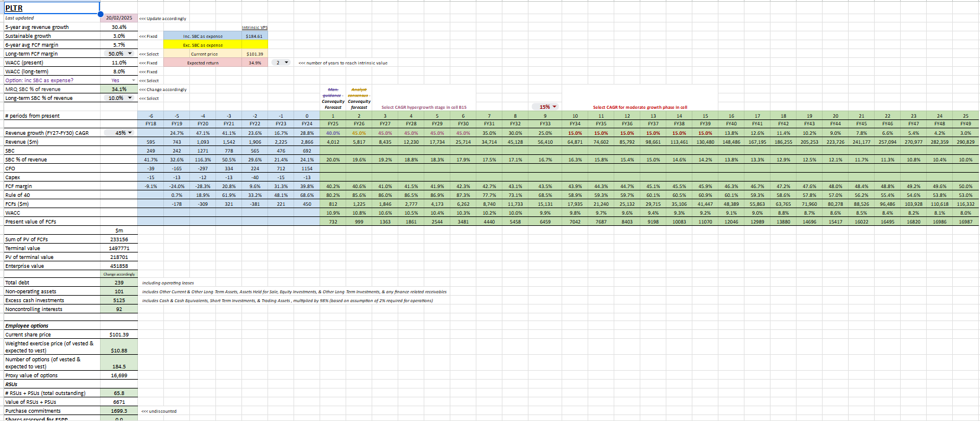Select the 5-year avg revenue growth 30.4% cell
Screen dimensions: 980x421
coord(119,27)
